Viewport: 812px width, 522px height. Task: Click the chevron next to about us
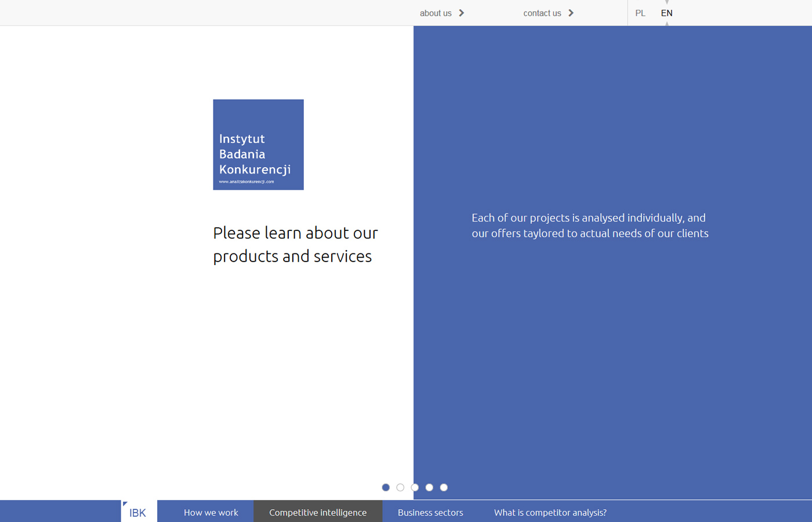(x=462, y=13)
